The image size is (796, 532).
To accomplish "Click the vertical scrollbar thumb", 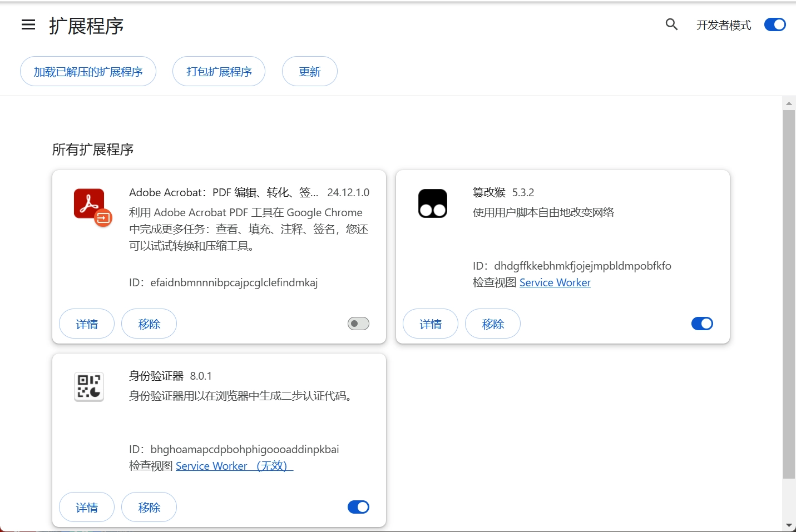I will pos(789,294).
